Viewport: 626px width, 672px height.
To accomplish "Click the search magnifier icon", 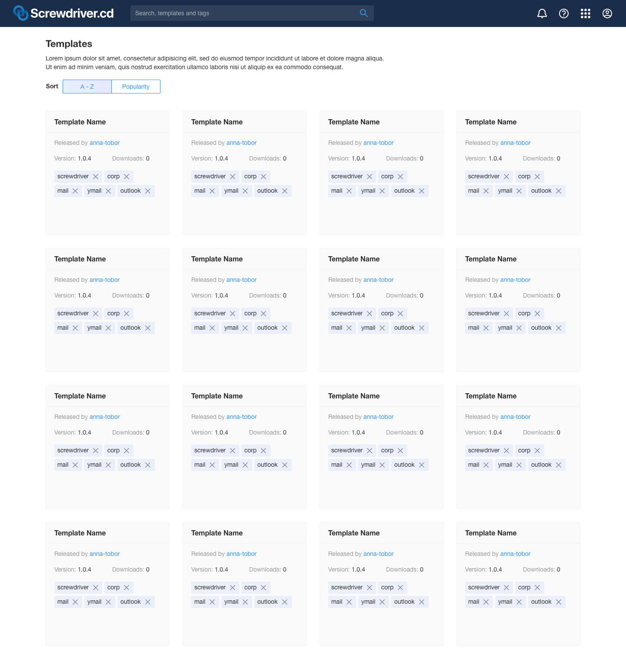I will pos(364,13).
